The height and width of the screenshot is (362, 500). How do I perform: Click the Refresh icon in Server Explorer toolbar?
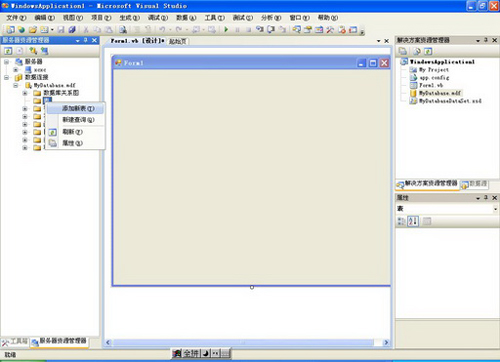(x=8, y=51)
